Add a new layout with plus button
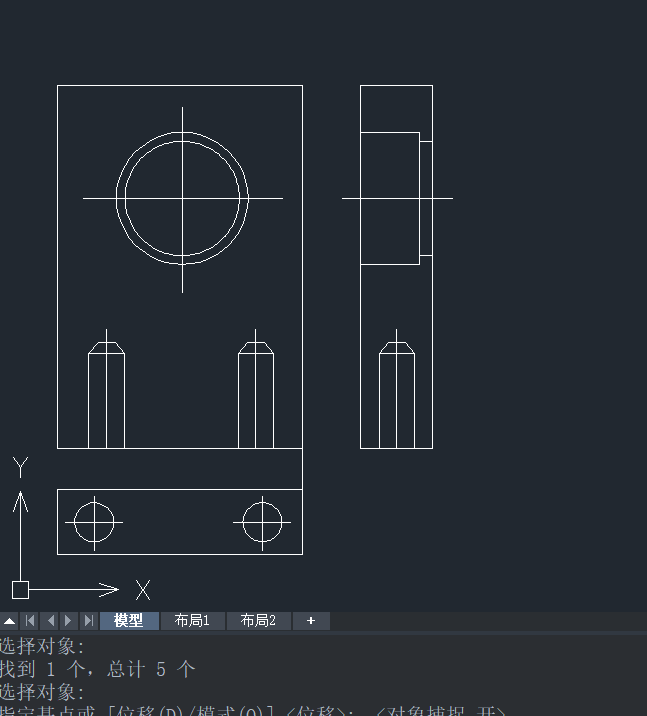 (311, 621)
